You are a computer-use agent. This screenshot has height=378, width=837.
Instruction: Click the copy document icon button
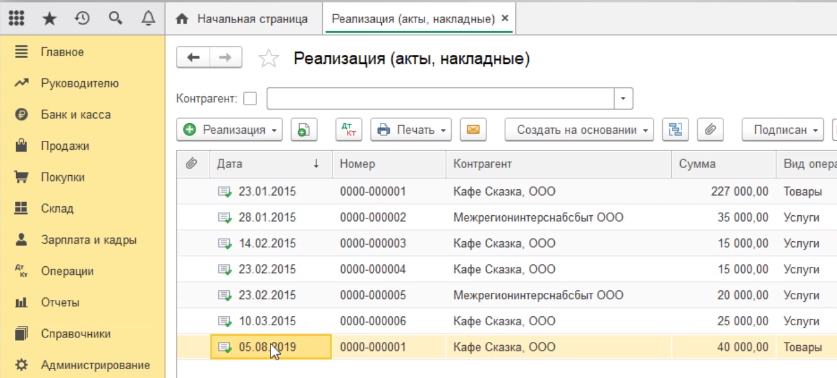coord(304,130)
